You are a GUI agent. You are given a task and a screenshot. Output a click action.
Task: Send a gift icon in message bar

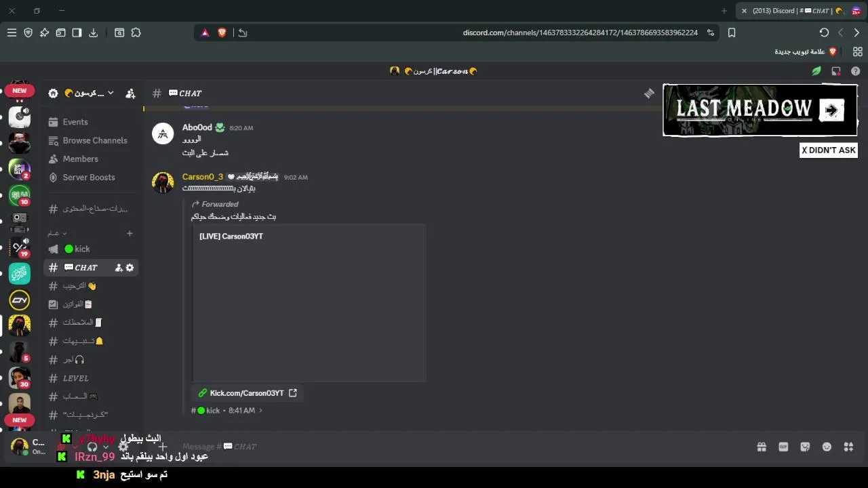pyautogui.click(x=762, y=447)
